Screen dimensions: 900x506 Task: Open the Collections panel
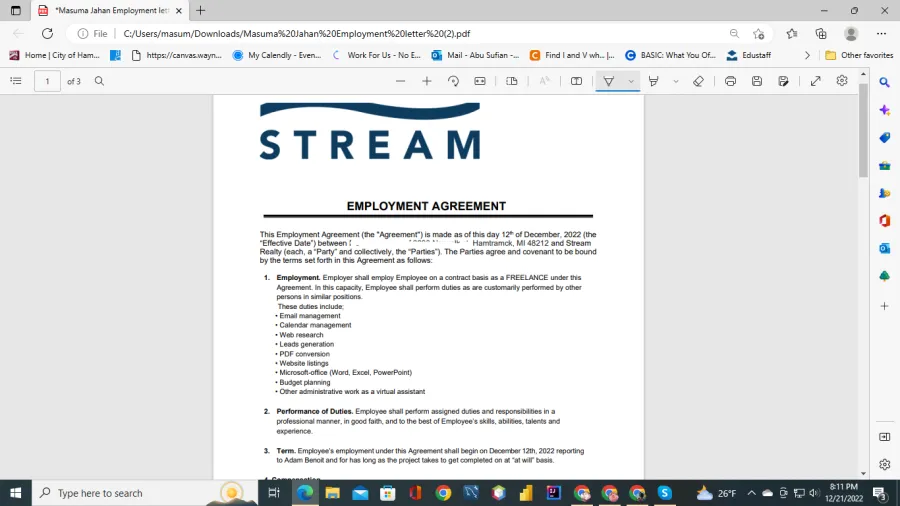pos(821,33)
